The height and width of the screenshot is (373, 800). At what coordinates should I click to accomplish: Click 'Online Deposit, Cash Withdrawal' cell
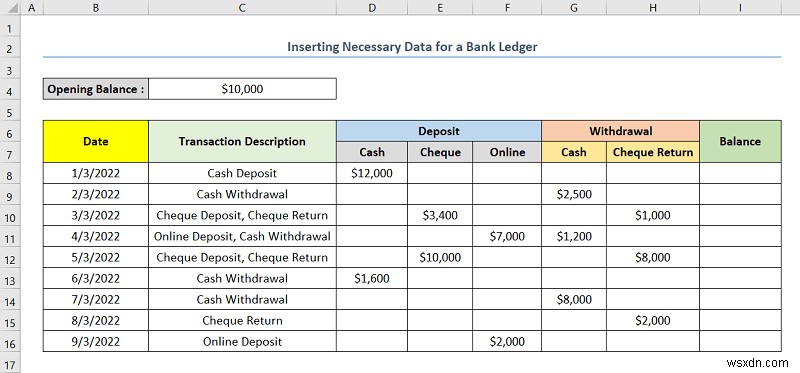(x=242, y=236)
